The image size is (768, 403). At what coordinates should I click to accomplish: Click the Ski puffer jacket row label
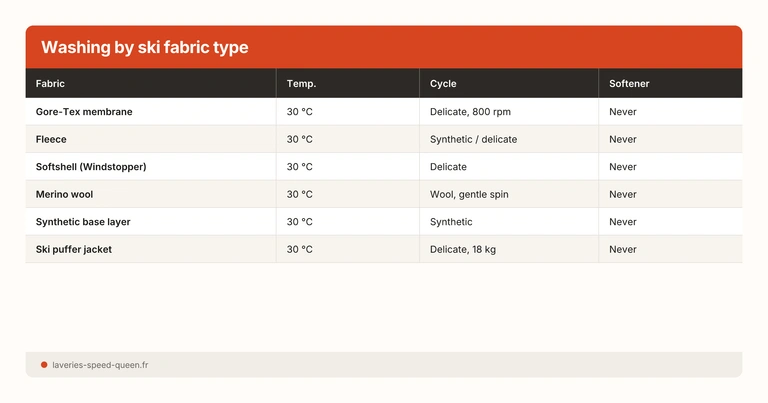click(74, 249)
